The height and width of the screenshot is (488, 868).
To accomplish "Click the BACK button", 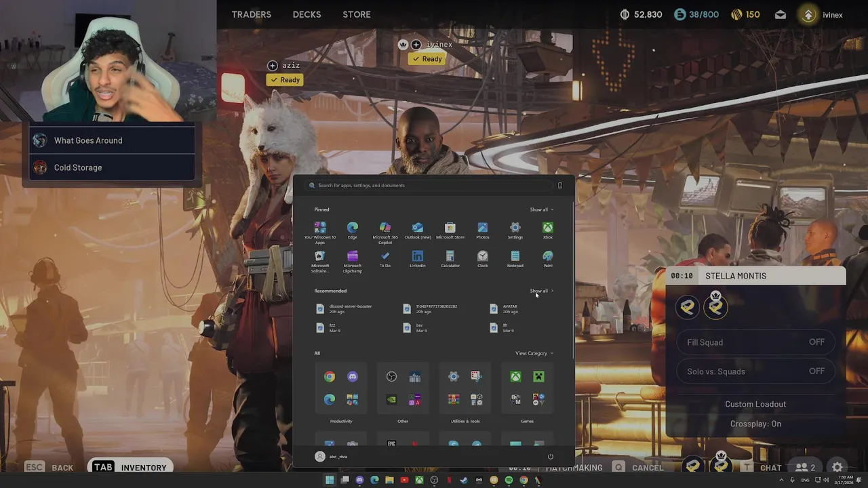I will point(50,468).
